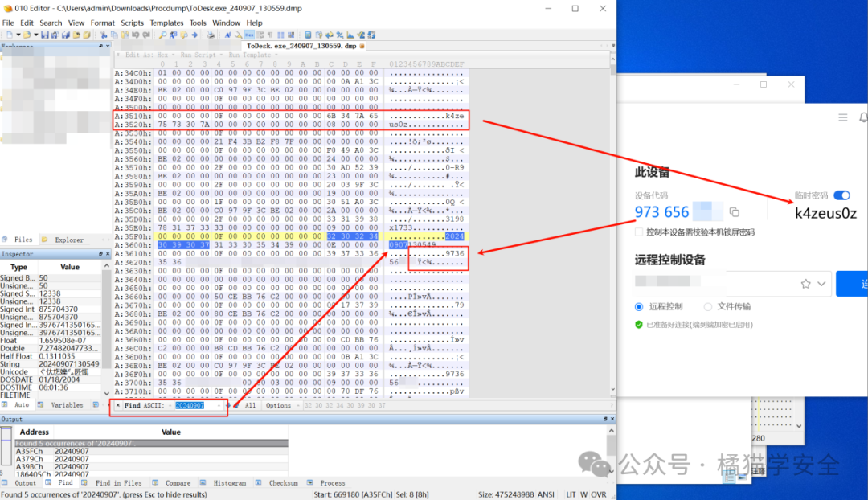Create a new file in 010 Editor
Viewport: 868px width, 500px height.
(10, 35)
